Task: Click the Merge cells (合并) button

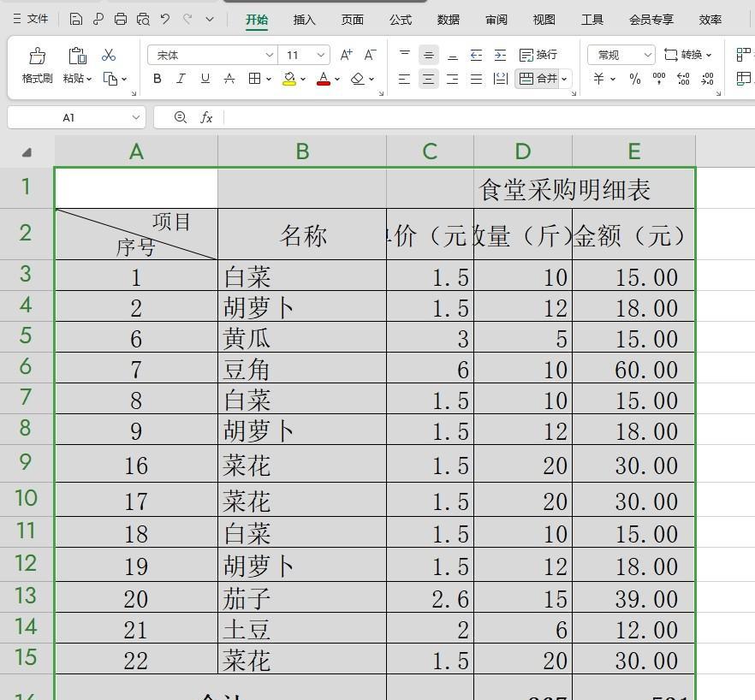Action: (x=538, y=79)
